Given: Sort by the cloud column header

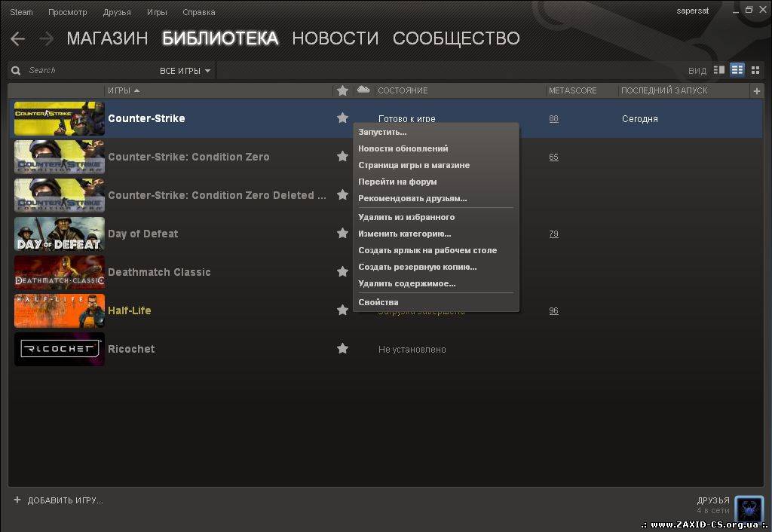Looking at the screenshot, I should [x=363, y=90].
